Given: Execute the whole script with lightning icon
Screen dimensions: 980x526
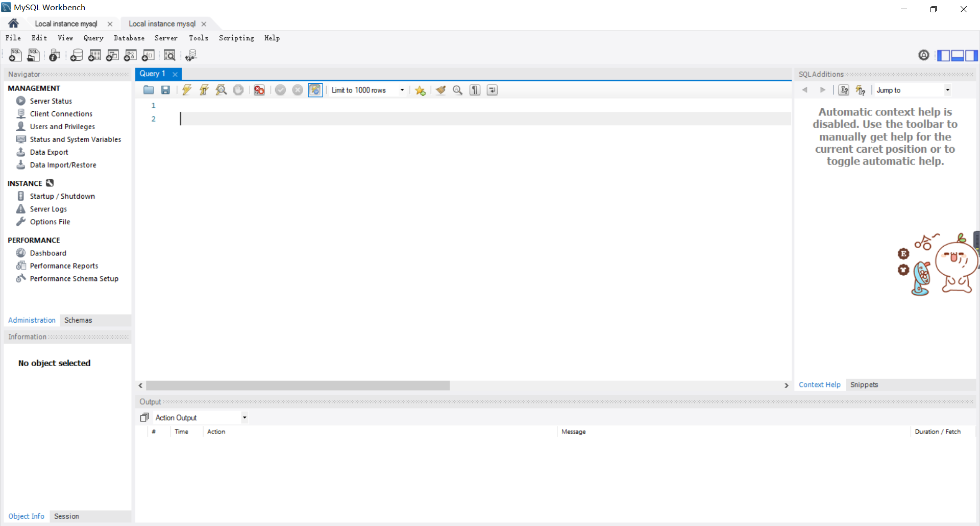Looking at the screenshot, I should (187, 90).
